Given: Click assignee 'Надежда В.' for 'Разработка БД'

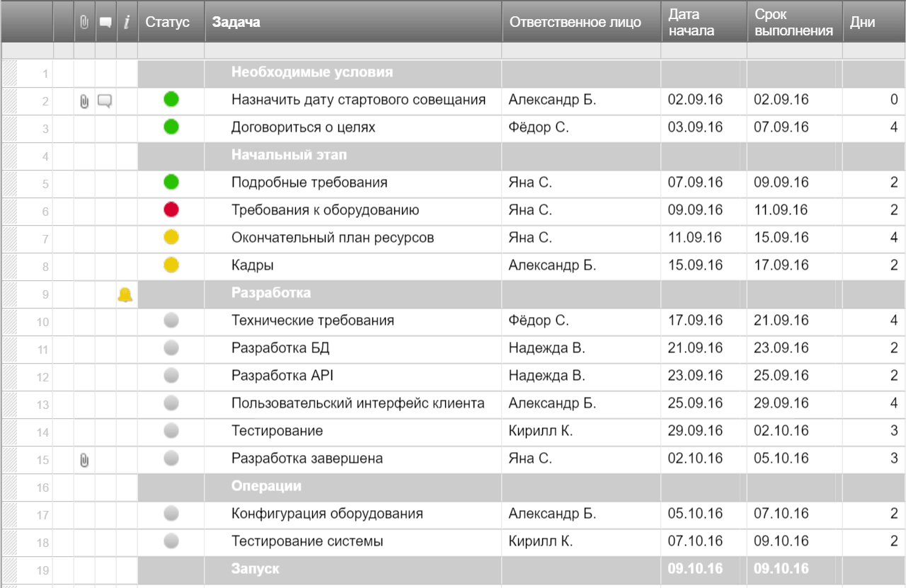Looking at the screenshot, I should pyautogui.click(x=547, y=347).
